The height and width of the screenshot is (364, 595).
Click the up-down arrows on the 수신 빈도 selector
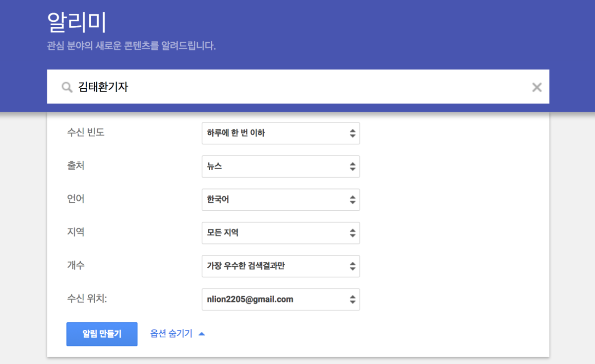click(x=352, y=133)
